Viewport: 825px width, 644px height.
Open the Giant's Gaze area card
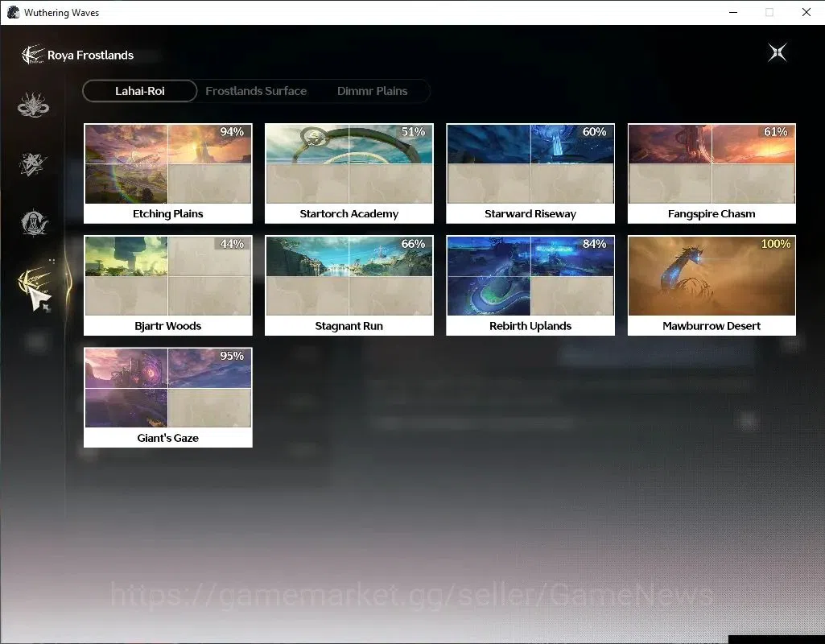168,398
